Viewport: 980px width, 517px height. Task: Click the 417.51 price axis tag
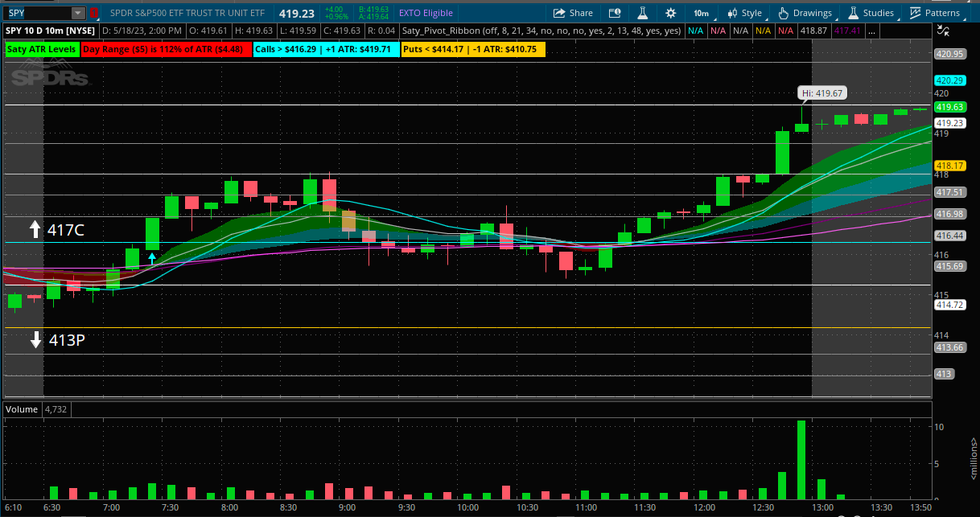coord(949,192)
